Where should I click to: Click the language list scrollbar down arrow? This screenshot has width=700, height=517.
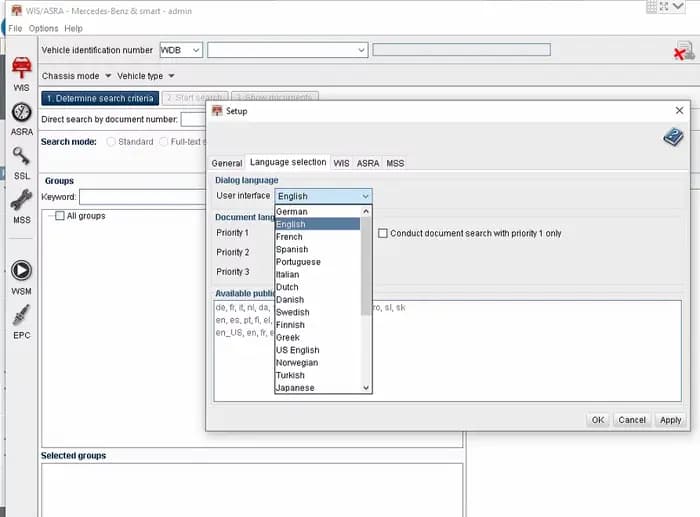point(366,388)
